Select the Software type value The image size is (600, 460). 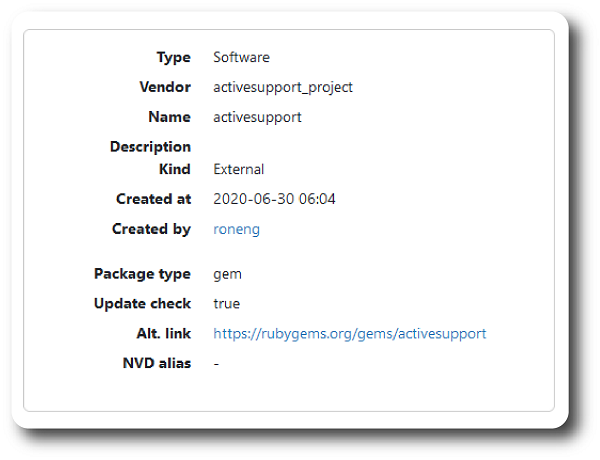coord(241,57)
